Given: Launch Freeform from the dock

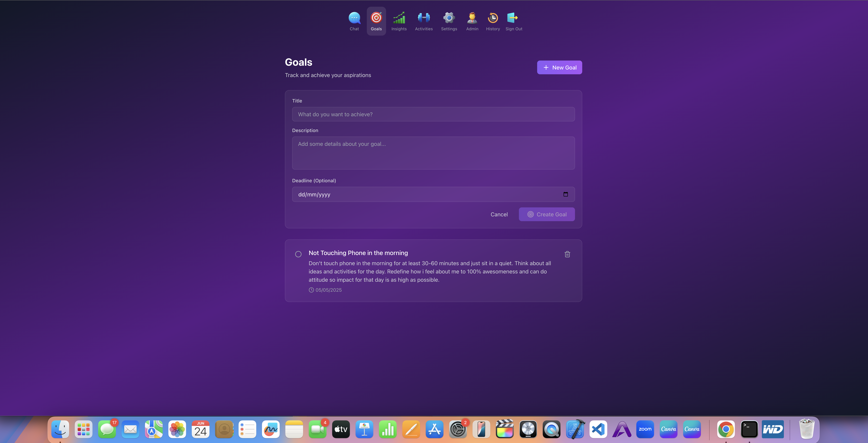Looking at the screenshot, I should (x=271, y=429).
